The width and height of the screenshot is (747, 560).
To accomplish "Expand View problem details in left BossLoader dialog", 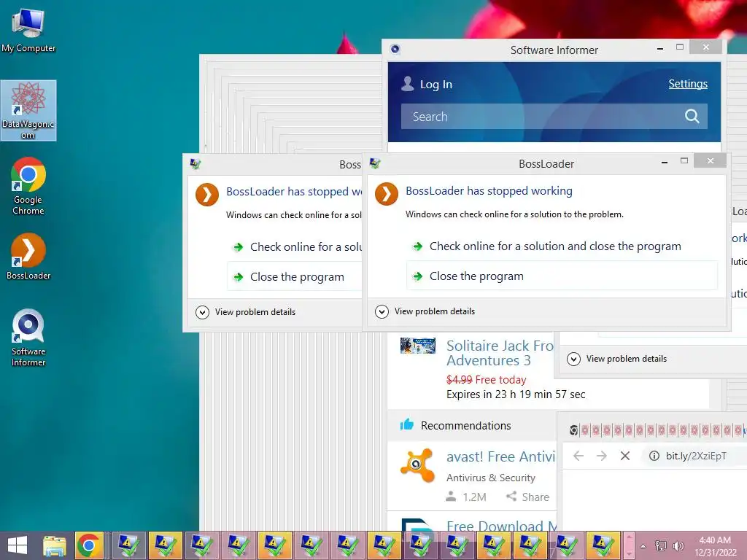I will click(x=245, y=312).
